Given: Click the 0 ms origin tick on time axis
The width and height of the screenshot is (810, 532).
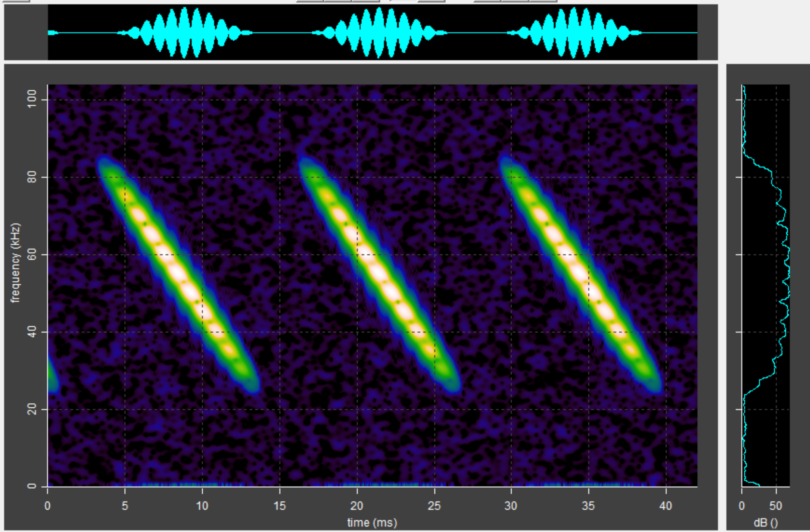Looking at the screenshot, I should point(47,506).
